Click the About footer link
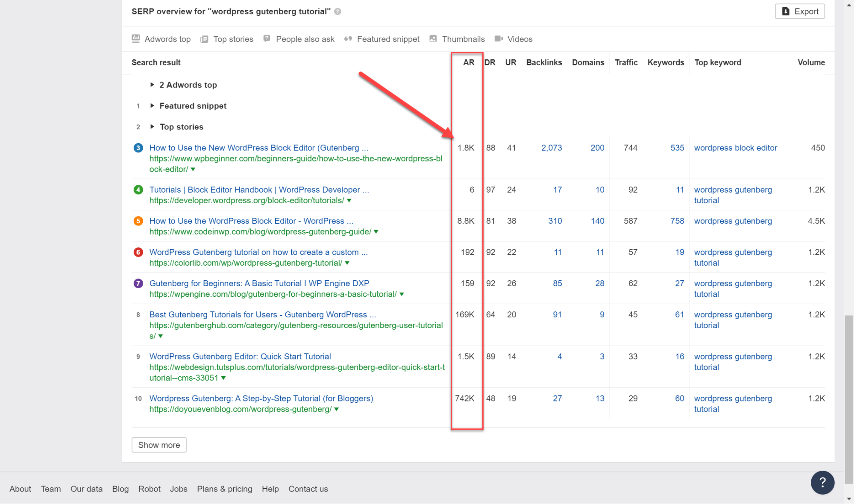 (20, 489)
